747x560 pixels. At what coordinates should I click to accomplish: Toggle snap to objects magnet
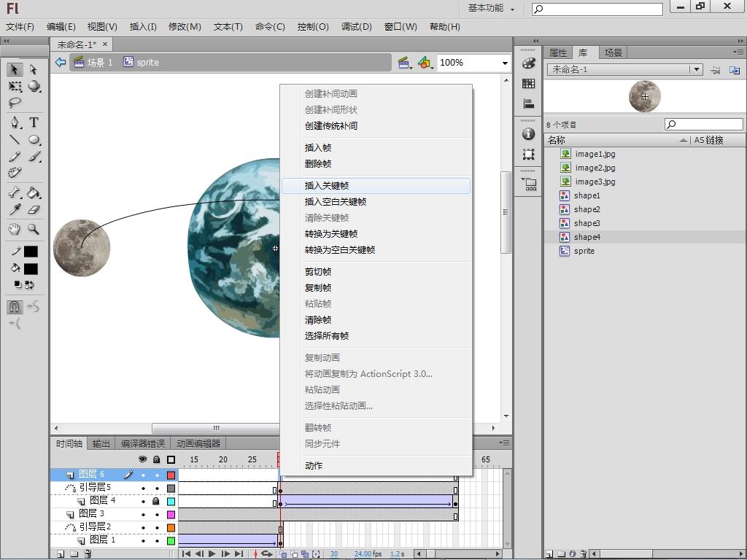[15, 307]
